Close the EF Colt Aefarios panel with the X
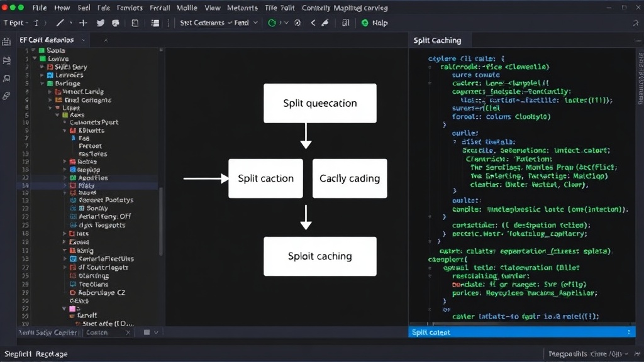Image resolution: width=644 pixels, height=362 pixels. click(x=106, y=40)
